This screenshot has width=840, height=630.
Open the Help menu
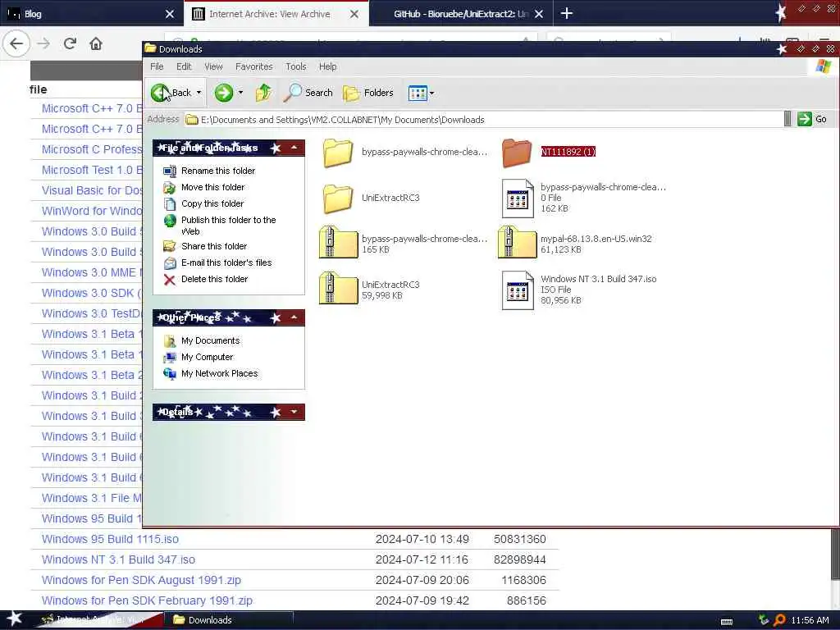pos(328,66)
